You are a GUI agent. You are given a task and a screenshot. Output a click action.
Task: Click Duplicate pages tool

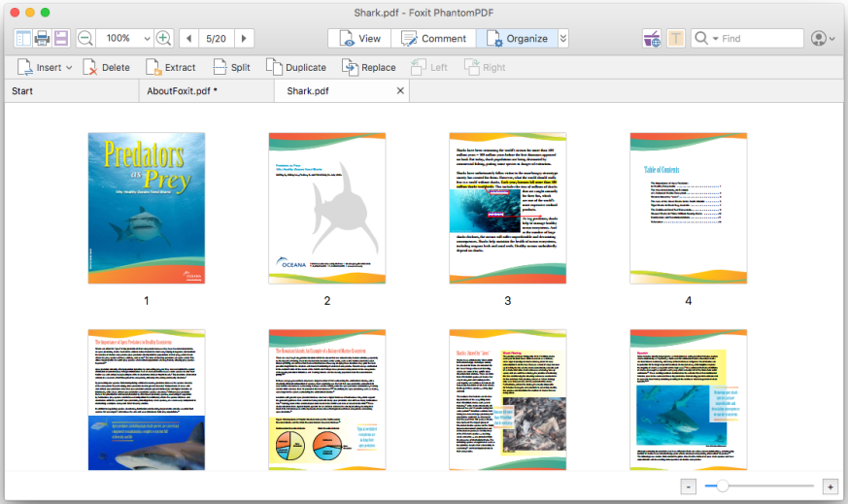[x=296, y=68]
